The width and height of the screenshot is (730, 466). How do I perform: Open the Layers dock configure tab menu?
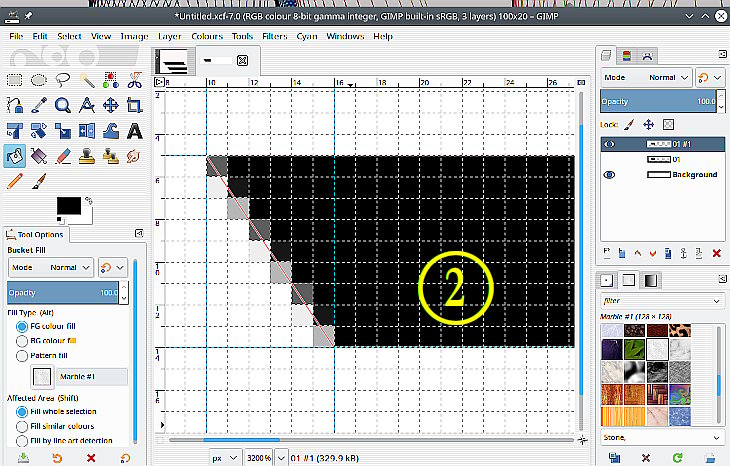(723, 54)
